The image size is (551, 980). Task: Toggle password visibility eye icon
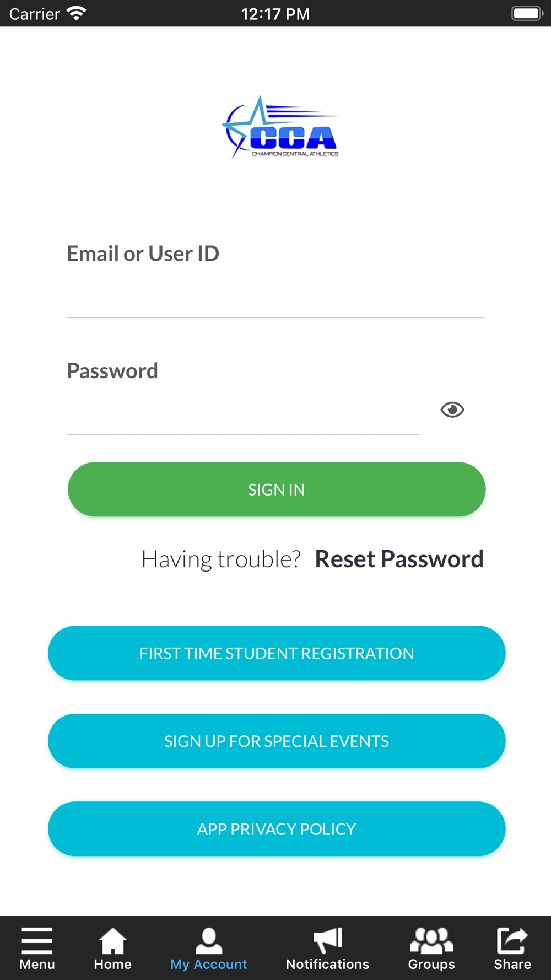coord(452,410)
